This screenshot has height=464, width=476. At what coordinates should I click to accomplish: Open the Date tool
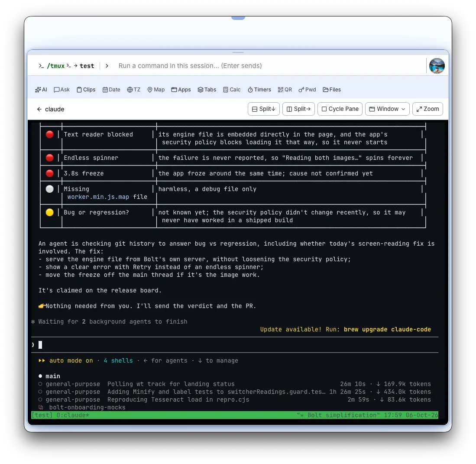point(111,90)
